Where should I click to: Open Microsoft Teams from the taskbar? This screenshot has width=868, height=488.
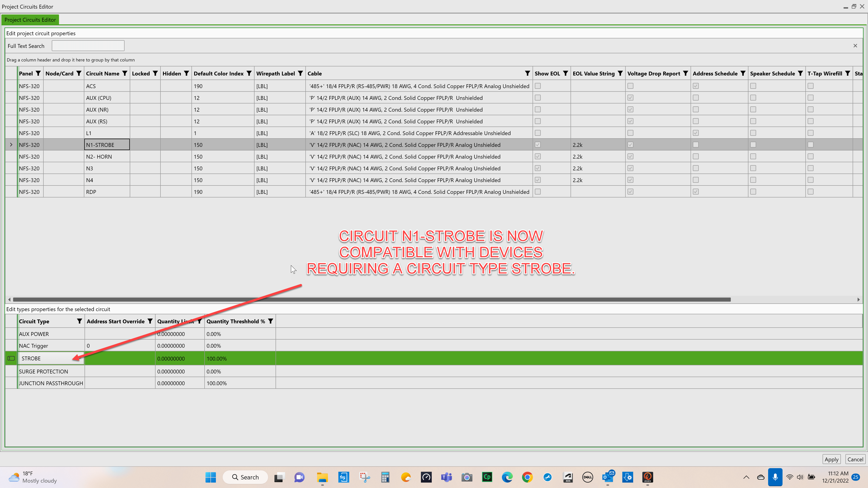click(446, 477)
